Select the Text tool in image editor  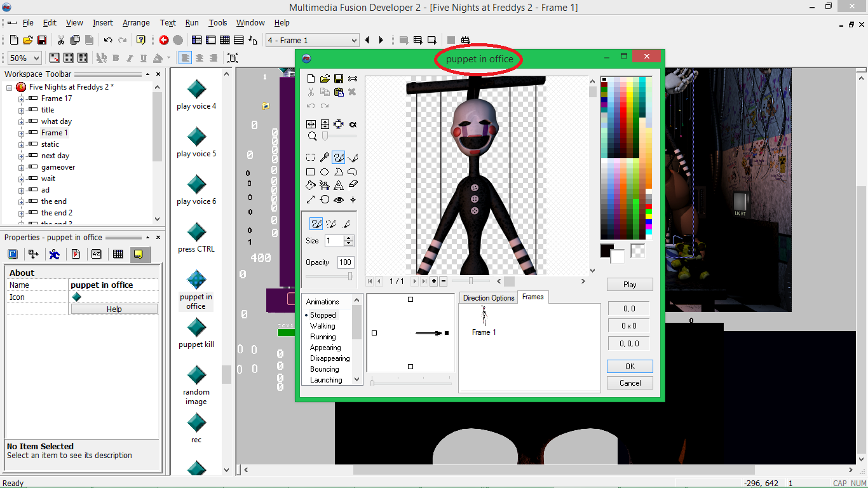[x=339, y=186]
